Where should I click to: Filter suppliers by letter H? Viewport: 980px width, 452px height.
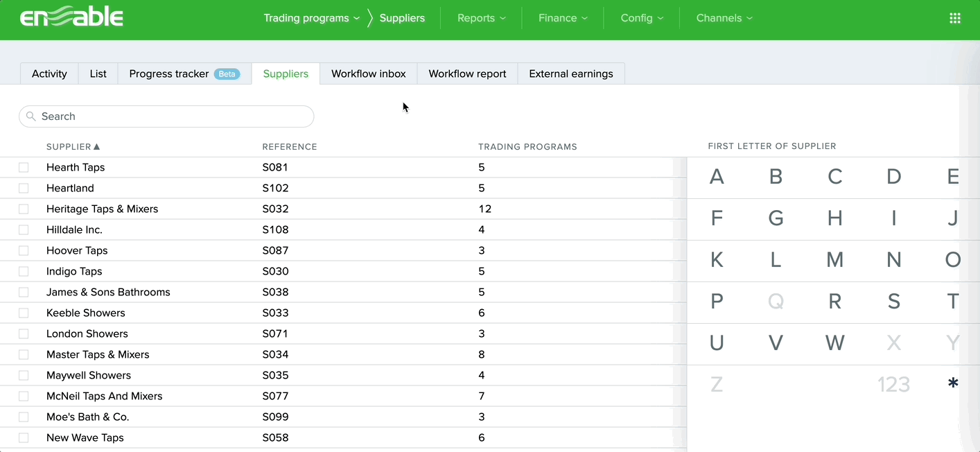pyautogui.click(x=835, y=218)
